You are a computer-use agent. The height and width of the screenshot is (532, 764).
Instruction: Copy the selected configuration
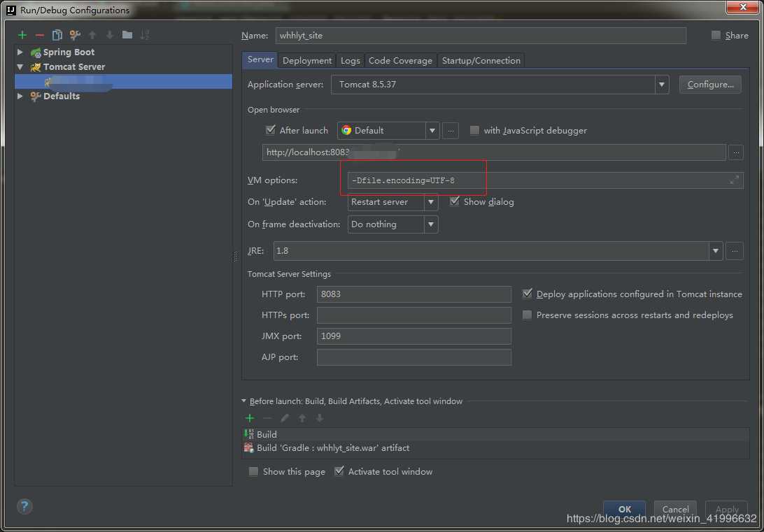tap(57, 35)
